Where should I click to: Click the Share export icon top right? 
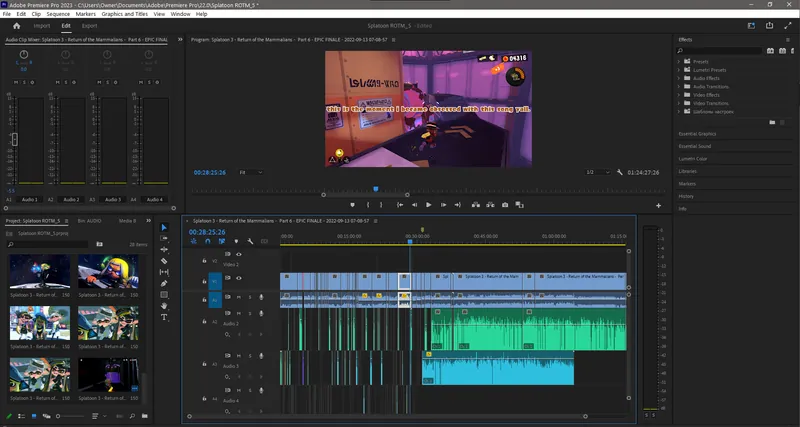769,26
